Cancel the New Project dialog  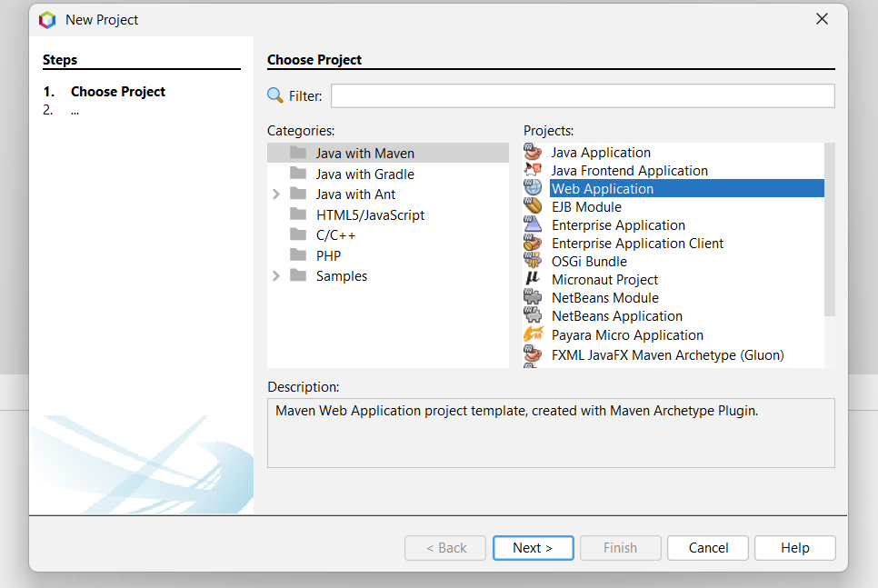click(708, 548)
